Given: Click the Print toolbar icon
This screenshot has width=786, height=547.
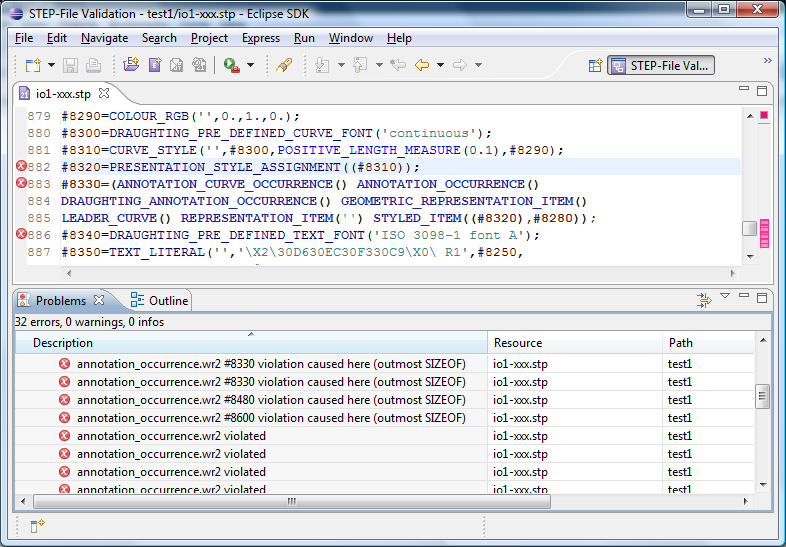Looking at the screenshot, I should tap(93, 65).
